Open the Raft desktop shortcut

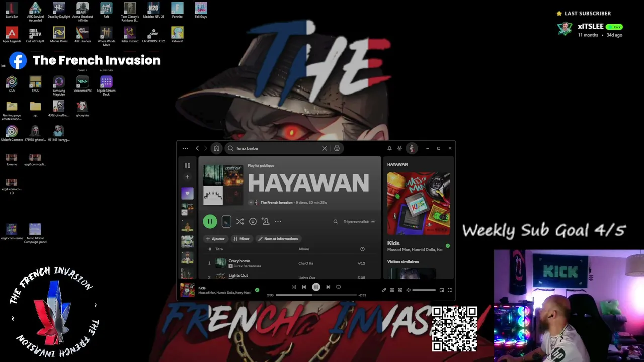(x=106, y=10)
